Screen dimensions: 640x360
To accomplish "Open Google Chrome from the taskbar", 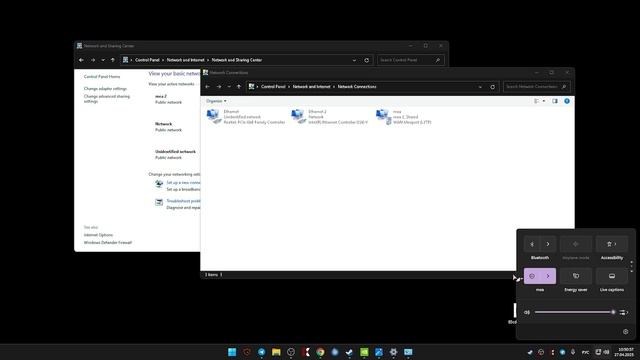I will 320,352.
